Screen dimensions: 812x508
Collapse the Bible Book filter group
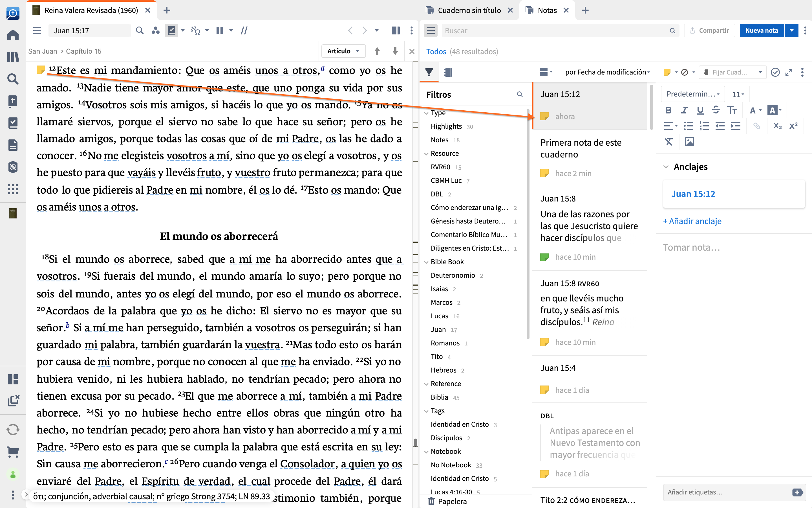pos(426,262)
